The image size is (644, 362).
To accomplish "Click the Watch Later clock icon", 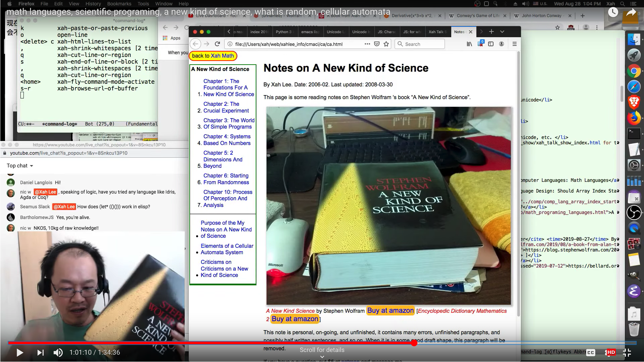I will point(613,13).
